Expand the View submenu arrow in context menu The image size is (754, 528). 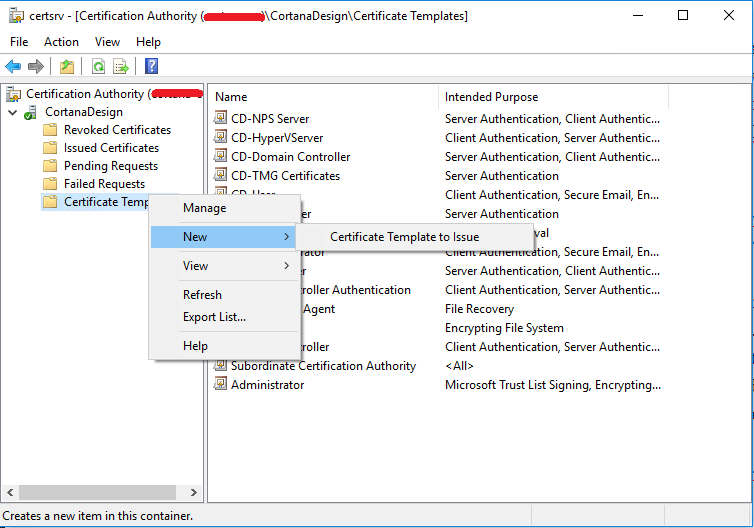point(286,265)
